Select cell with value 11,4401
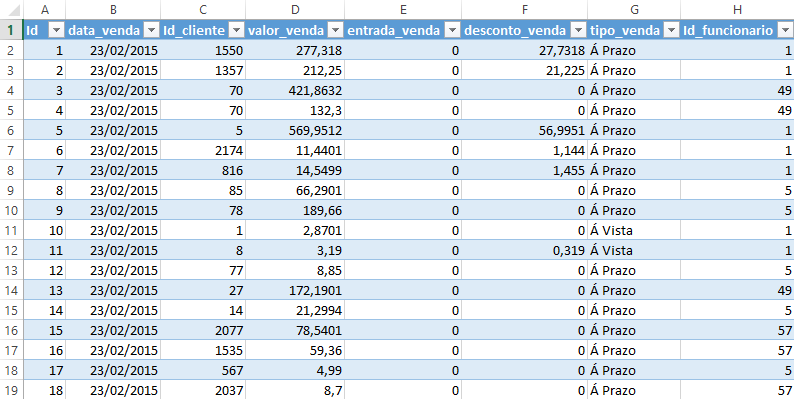 [295, 150]
